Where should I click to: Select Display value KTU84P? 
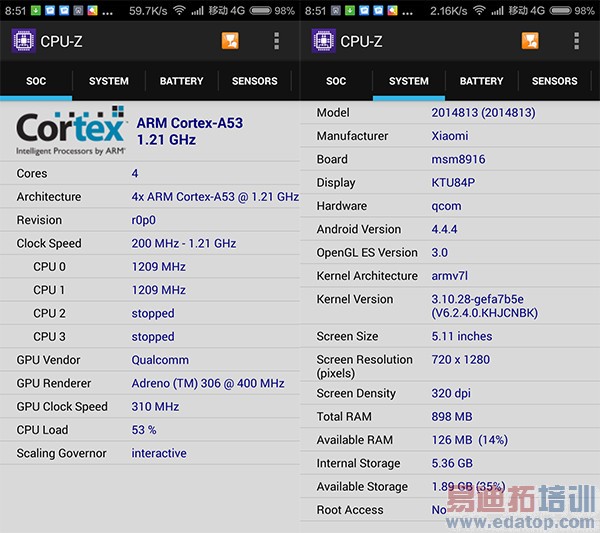coord(453,183)
